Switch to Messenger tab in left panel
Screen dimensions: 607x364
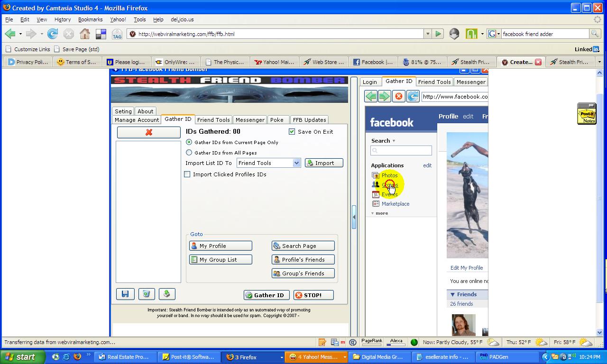250,120
